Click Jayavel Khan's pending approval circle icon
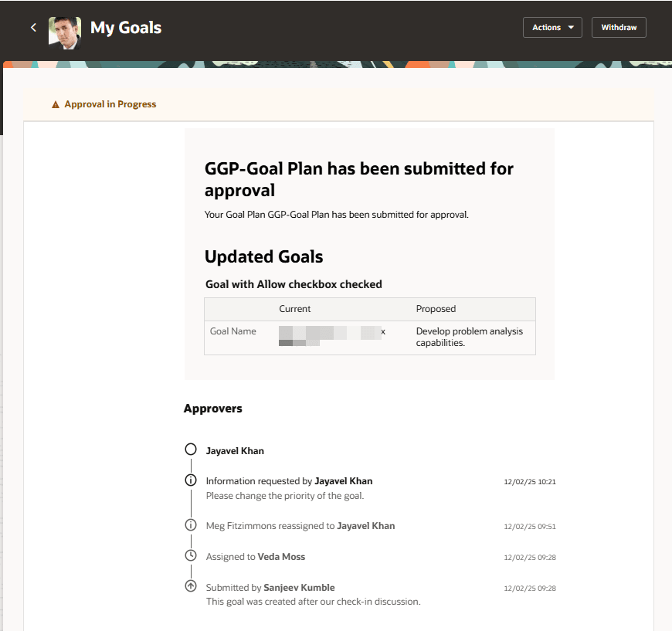The width and height of the screenshot is (672, 631). coord(191,450)
